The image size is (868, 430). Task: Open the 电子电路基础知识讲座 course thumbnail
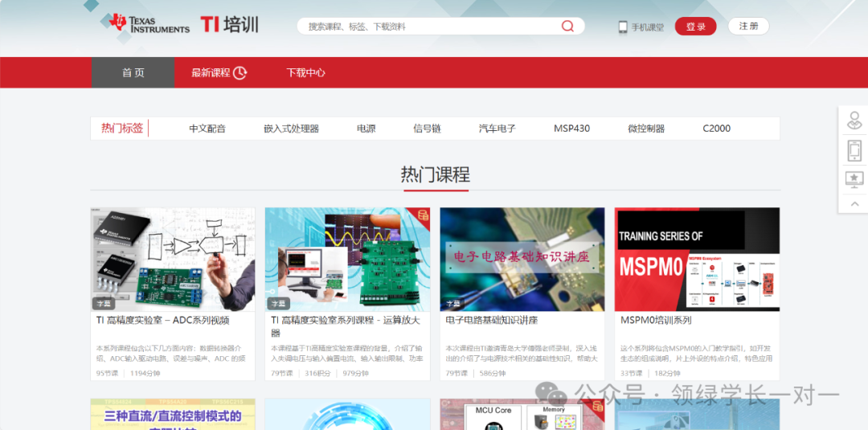pyautogui.click(x=522, y=260)
